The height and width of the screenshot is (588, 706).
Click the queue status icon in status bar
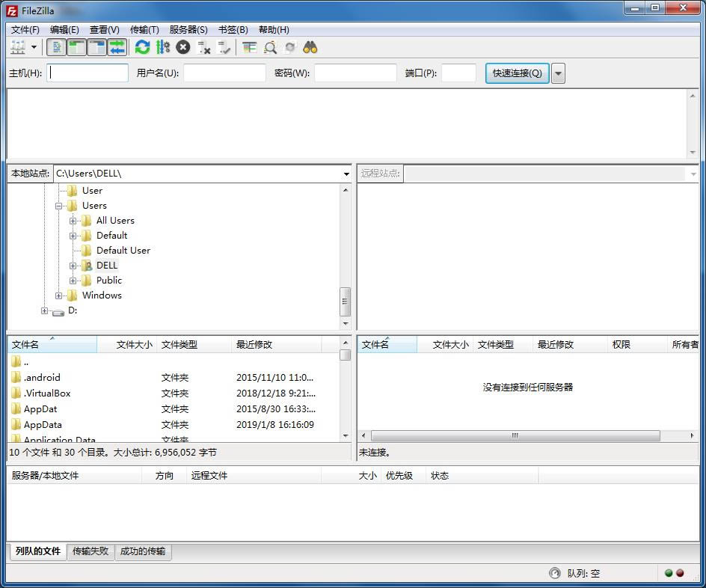pos(555,573)
